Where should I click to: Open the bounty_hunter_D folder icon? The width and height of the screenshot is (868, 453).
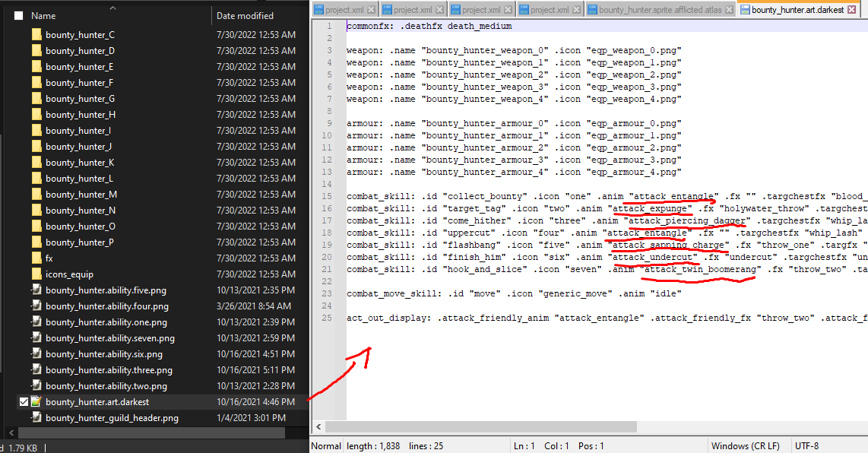36,51
